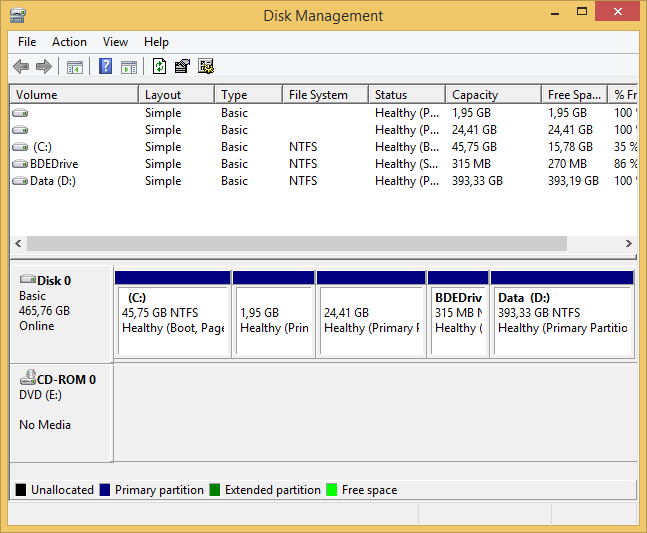Image resolution: width=647 pixels, height=533 pixels.
Task: Click the right scroll arrow of volume list
Action: 628,243
